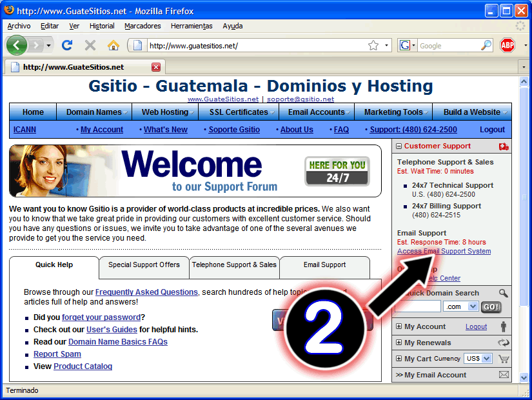
Task: Open the Product Catalog link
Action: (x=83, y=366)
